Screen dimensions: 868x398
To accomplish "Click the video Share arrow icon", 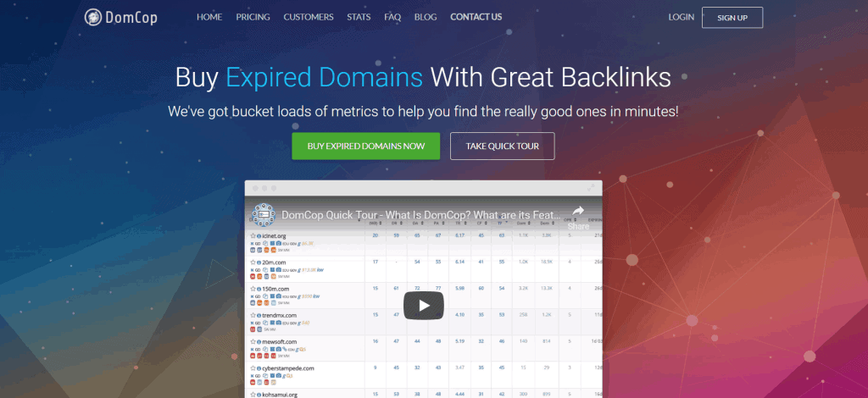I will tap(578, 211).
